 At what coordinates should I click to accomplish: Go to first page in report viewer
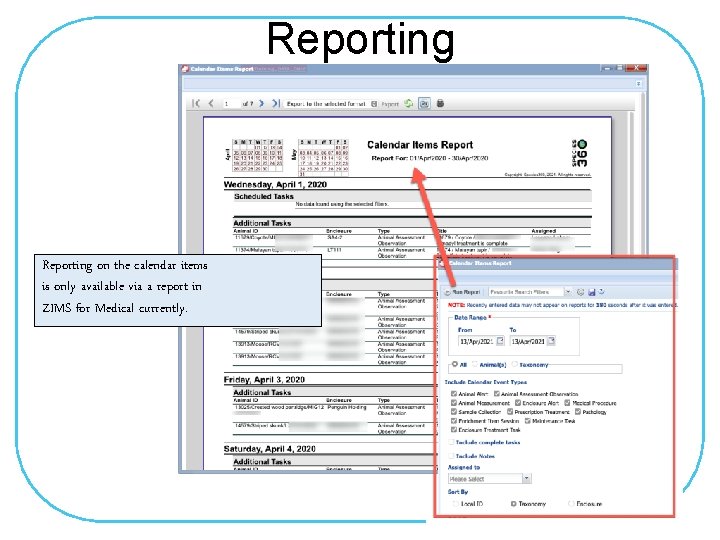[x=196, y=104]
